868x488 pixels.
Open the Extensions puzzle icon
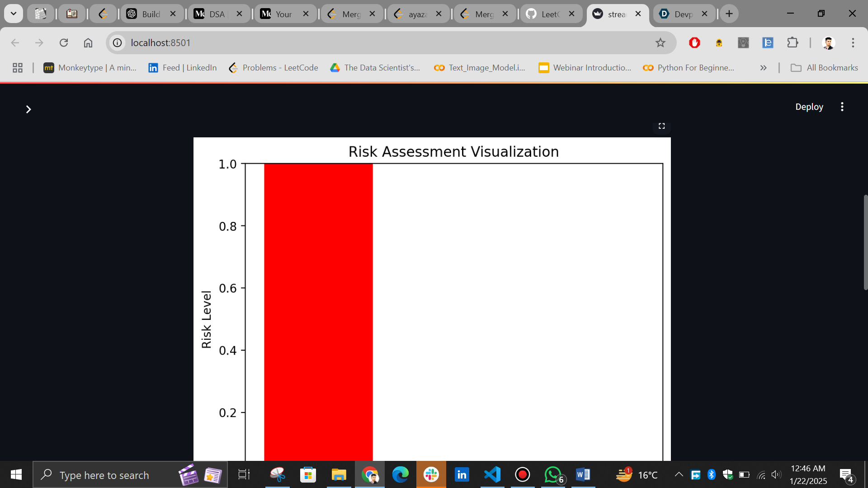coord(793,42)
